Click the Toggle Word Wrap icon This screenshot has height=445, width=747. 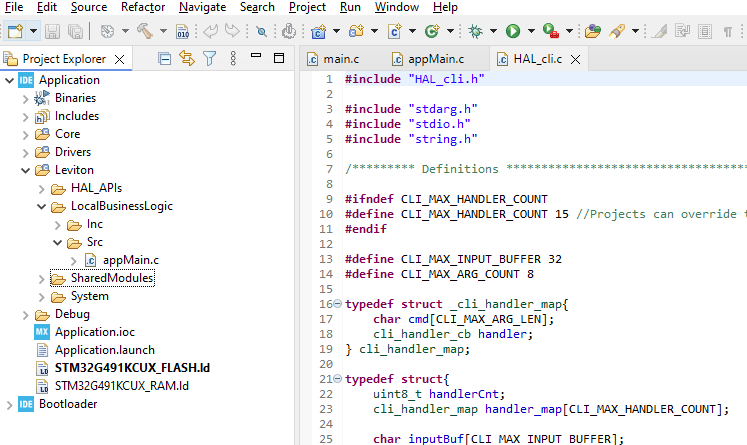click(x=683, y=31)
